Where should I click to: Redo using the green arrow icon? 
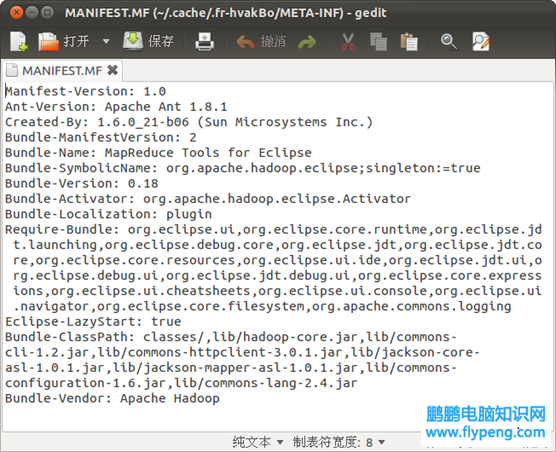tap(307, 42)
